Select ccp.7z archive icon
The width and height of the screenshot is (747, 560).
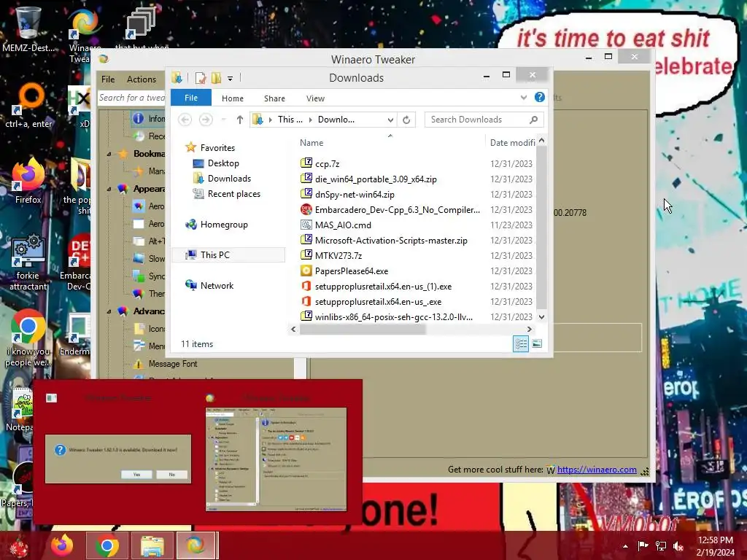tap(306, 163)
